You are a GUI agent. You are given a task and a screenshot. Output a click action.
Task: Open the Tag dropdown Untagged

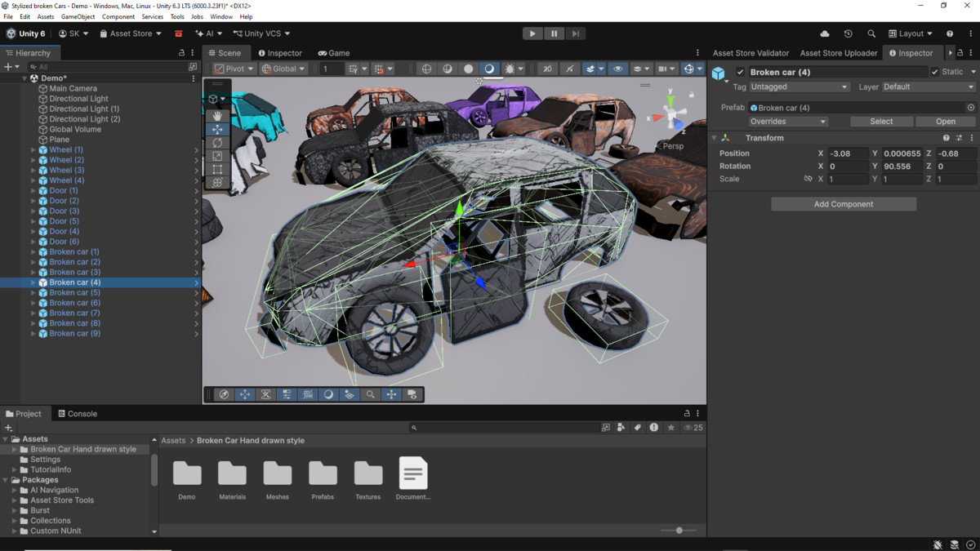[x=799, y=87]
